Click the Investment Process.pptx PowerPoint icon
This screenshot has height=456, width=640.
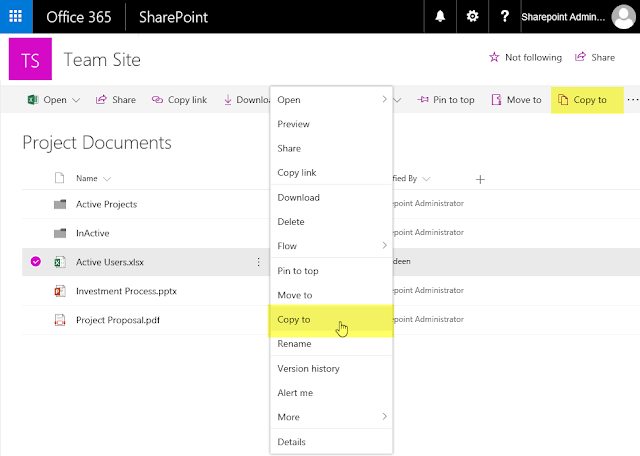tap(60, 291)
